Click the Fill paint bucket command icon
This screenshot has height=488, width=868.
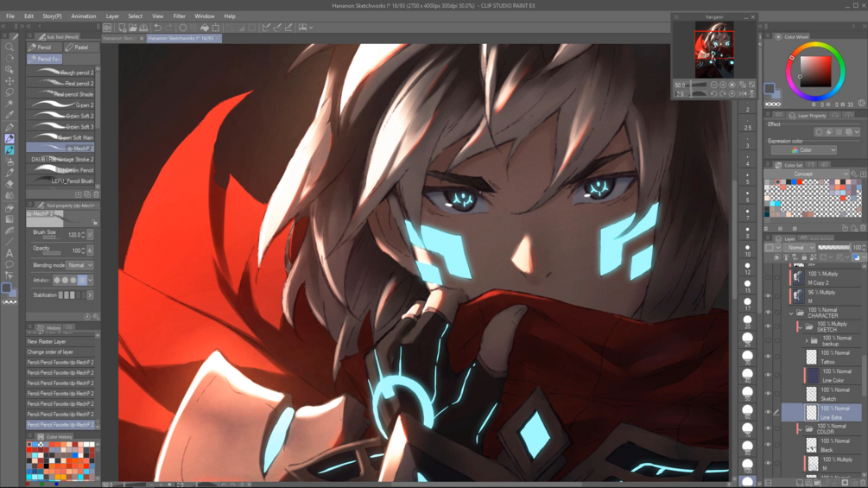tap(205, 27)
